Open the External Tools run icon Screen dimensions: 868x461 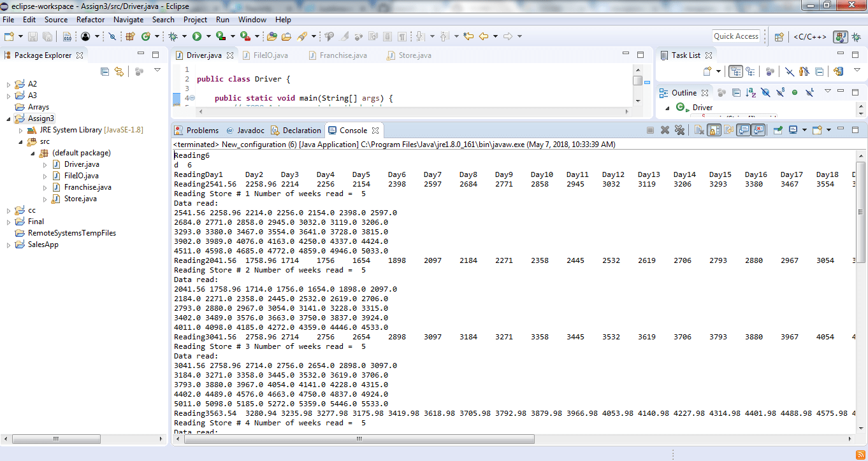245,36
